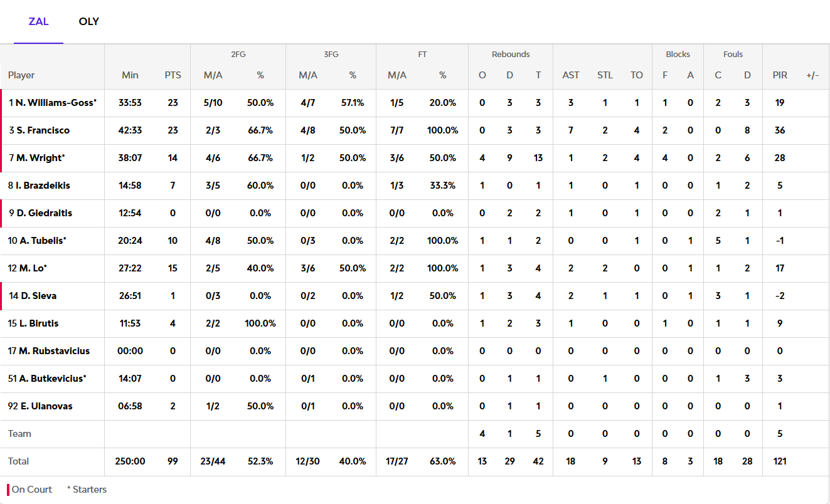Sort by Min column header
Screen dimensions: 830x504
click(130, 75)
